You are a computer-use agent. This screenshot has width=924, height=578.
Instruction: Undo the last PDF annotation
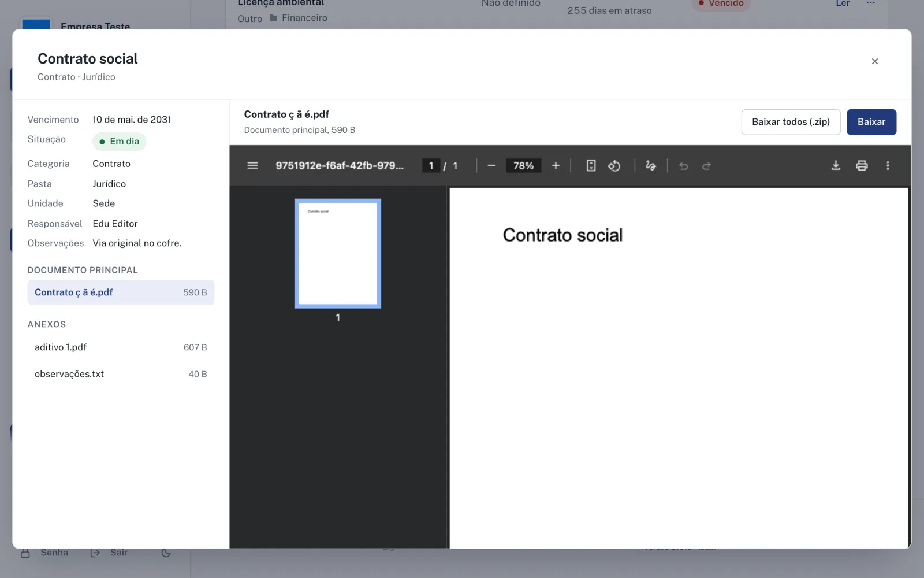(684, 166)
